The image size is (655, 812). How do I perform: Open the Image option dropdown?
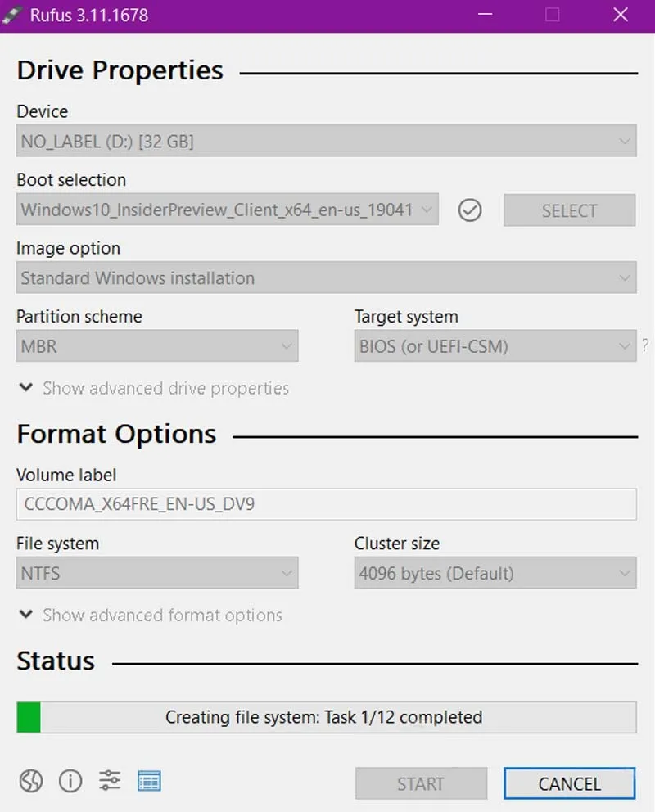(x=326, y=278)
